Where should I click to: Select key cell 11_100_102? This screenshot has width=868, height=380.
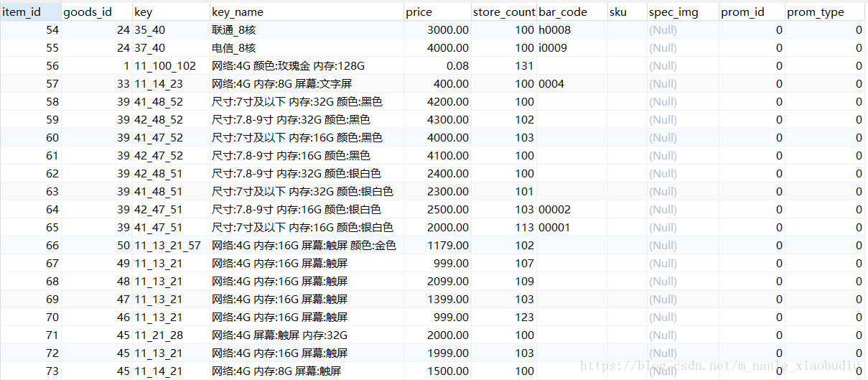coord(172,65)
